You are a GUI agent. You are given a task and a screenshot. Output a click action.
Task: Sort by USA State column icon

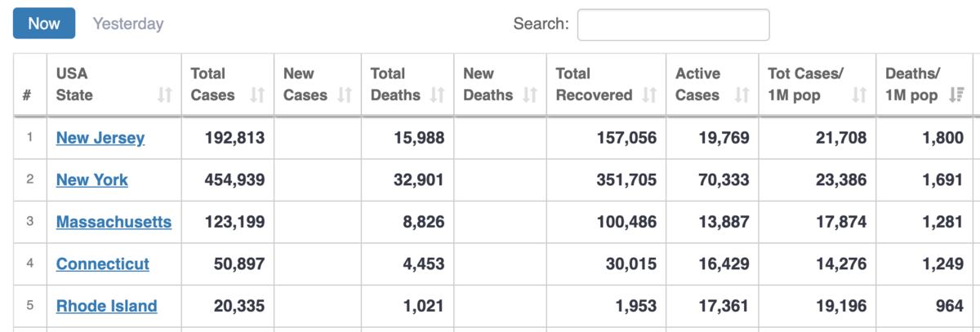165,95
